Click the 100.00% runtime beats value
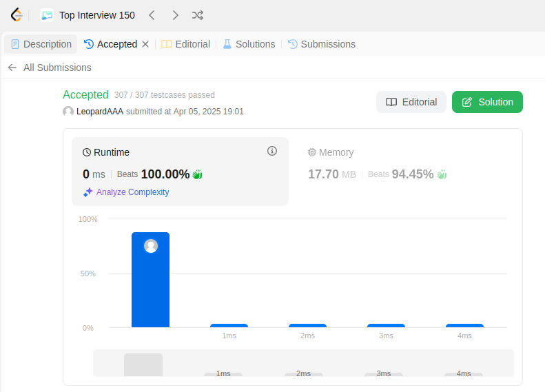Image resolution: width=545 pixels, height=392 pixels. (165, 174)
